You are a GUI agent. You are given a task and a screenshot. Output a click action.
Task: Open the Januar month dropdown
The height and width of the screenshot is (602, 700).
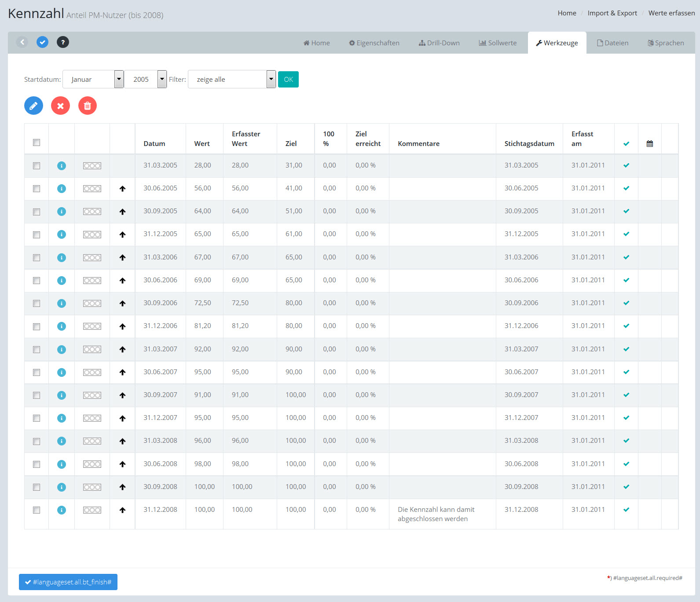tap(93, 80)
